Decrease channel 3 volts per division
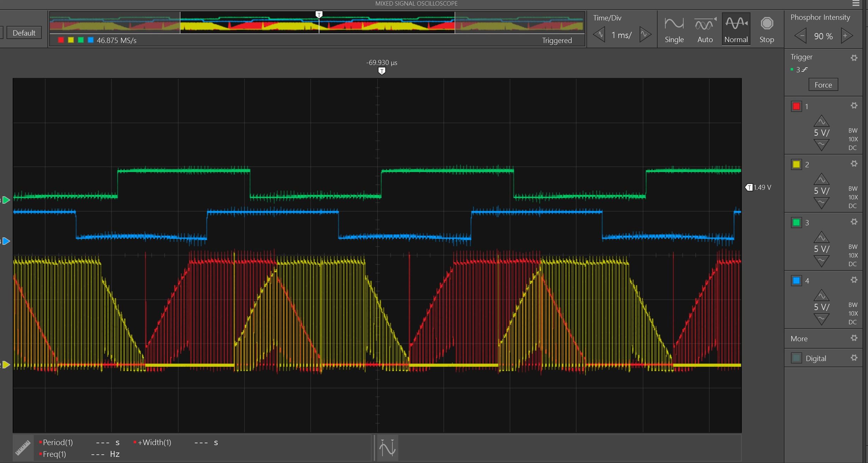 tap(821, 261)
